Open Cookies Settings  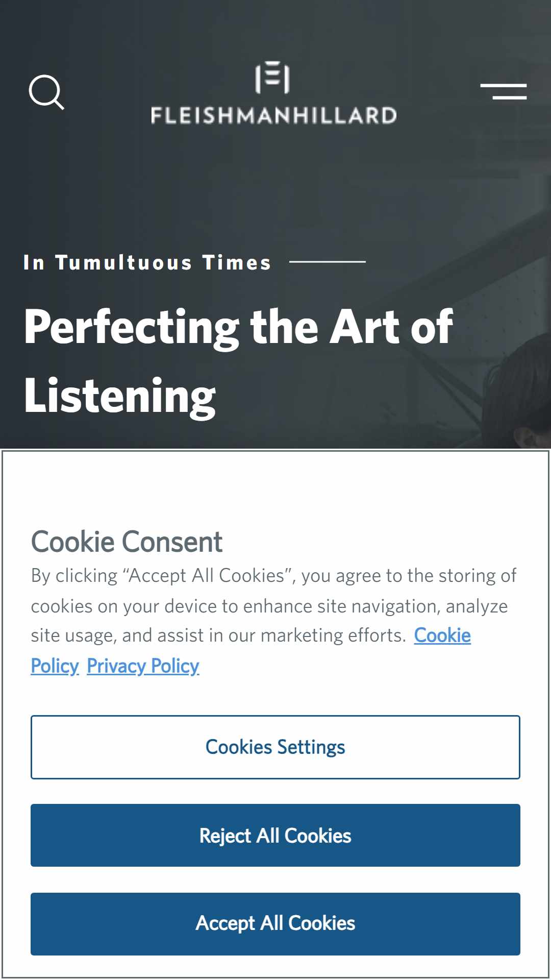275,747
